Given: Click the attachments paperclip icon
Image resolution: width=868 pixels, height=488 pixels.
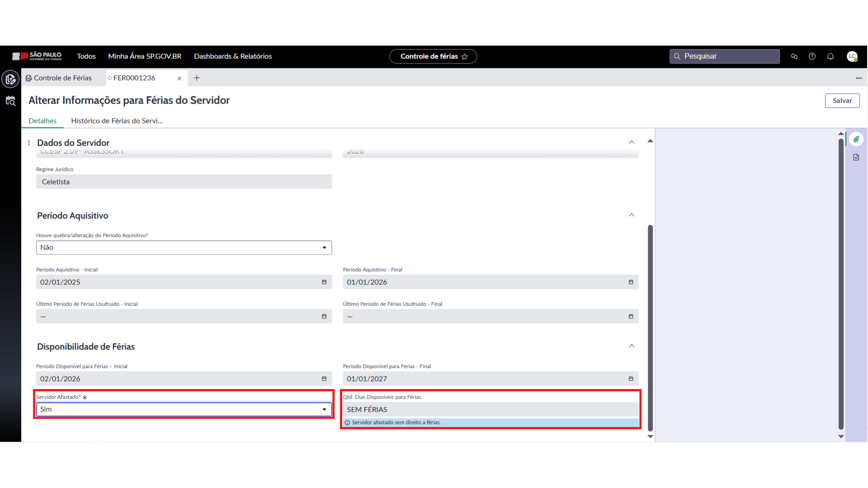Looking at the screenshot, I should pyautogui.click(x=856, y=139).
